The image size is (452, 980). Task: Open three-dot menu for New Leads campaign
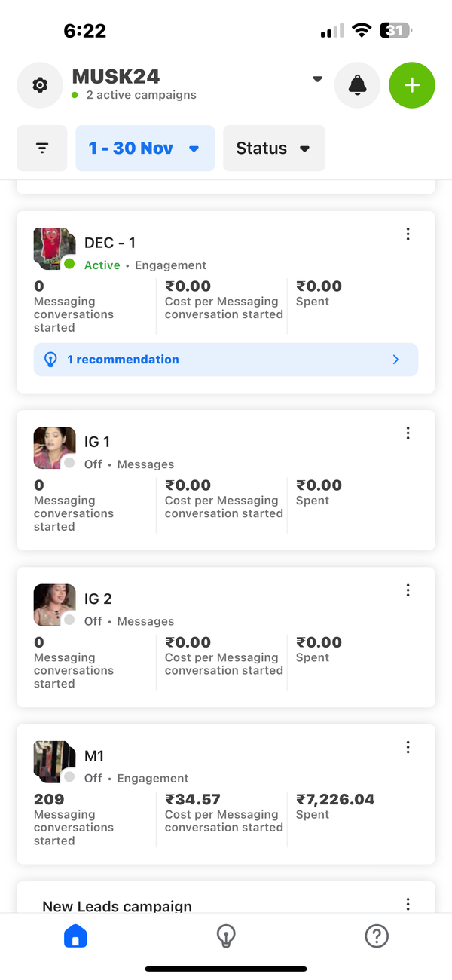pyautogui.click(x=408, y=903)
